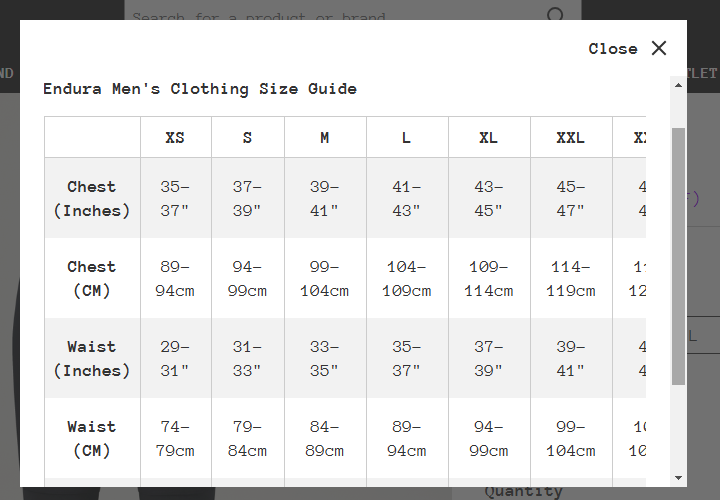Screen dimensions: 720x500
Task: Close the size guide with the X icon
Action: point(659,48)
